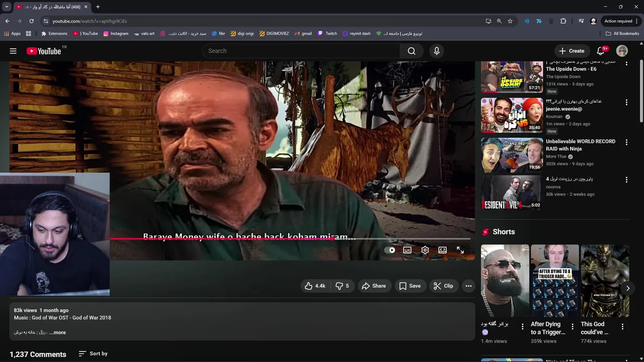This screenshot has width=644, height=362.
Task: Play the 35:40 jeenie.weenie thumbnail
Action: pos(512,115)
